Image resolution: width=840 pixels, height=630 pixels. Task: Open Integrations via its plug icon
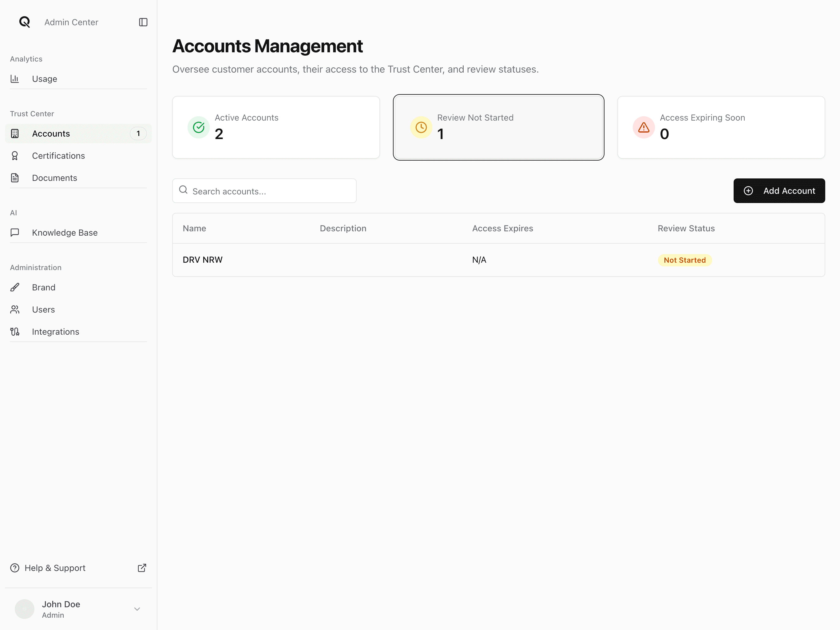[x=15, y=331]
